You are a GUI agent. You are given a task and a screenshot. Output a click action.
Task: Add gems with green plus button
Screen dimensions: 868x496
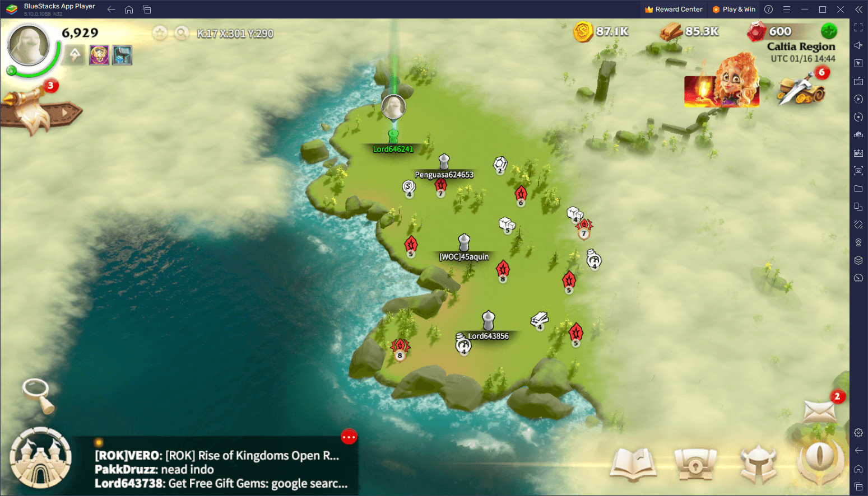coord(829,31)
